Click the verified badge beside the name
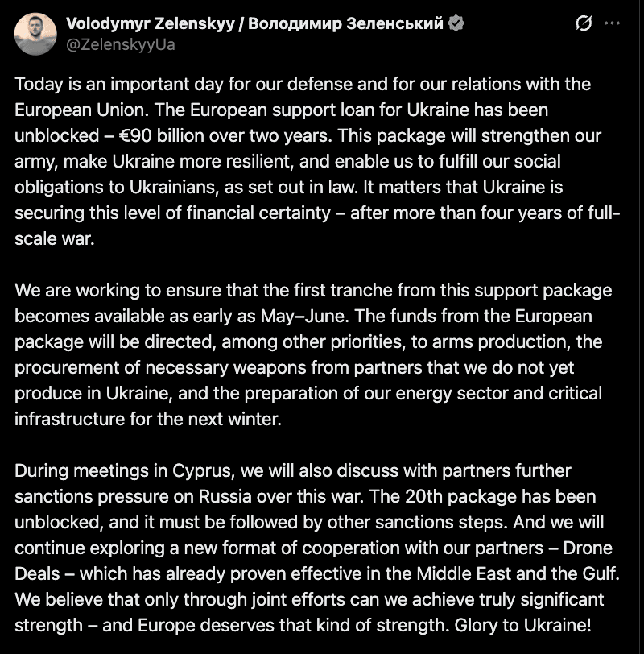644x654 pixels. click(456, 24)
